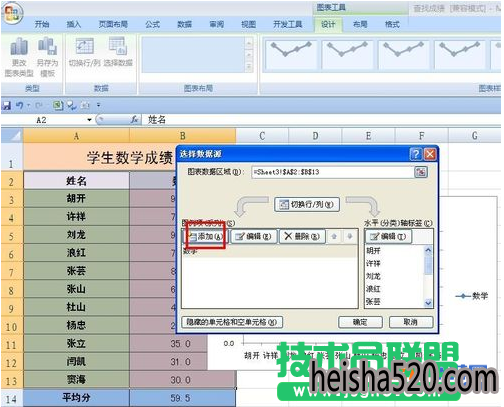The height and width of the screenshot is (407, 504).
Task: Open the undo history dropdown arrow
Action: tap(28, 106)
